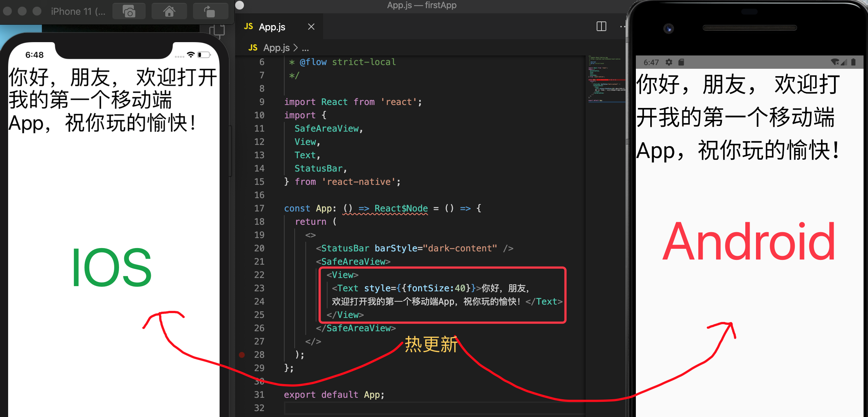Toggle the breakpoint on line 28
868x417 pixels.
pyautogui.click(x=242, y=355)
